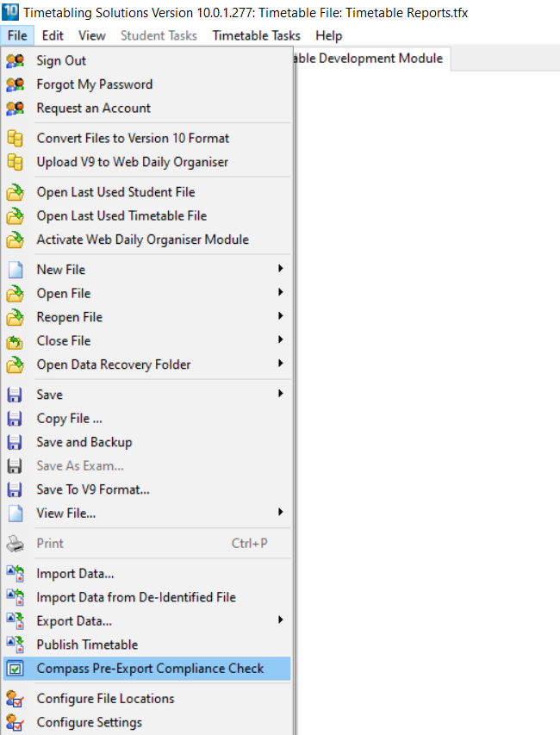Open Configure Settings entry
560x735 pixels.
click(x=146, y=723)
